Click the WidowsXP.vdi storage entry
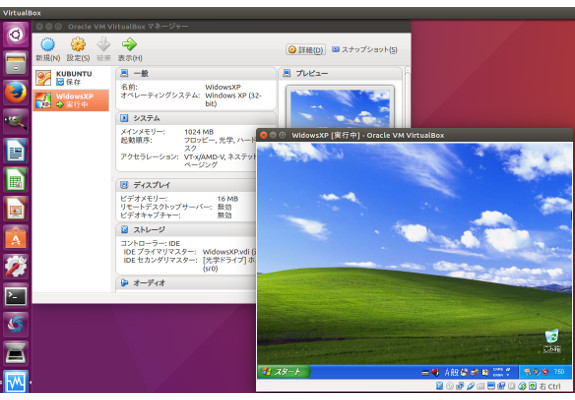575x400 pixels. click(x=229, y=252)
